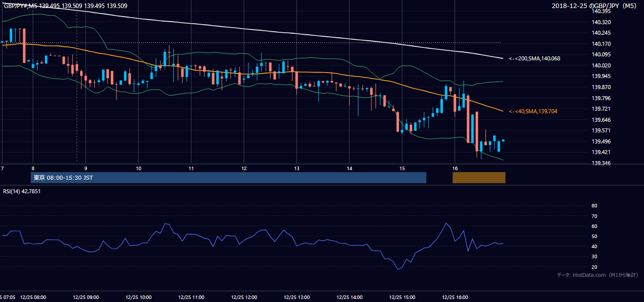Click price axis value 139.870
Screen dimensions: 644x302
click(x=601, y=87)
